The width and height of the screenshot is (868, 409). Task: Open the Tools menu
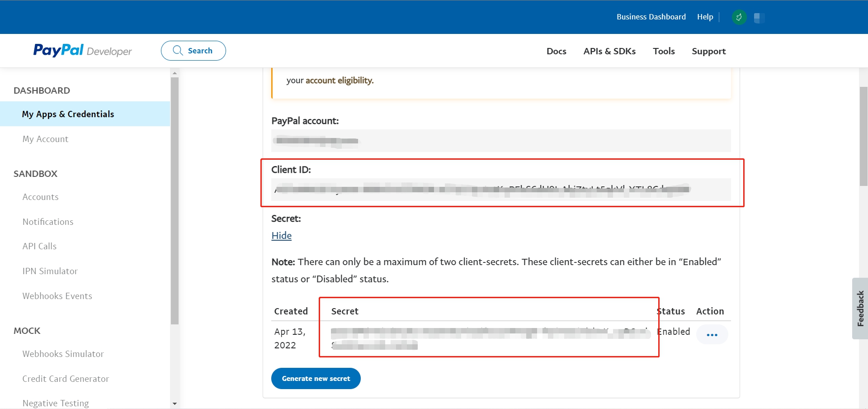click(x=664, y=51)
